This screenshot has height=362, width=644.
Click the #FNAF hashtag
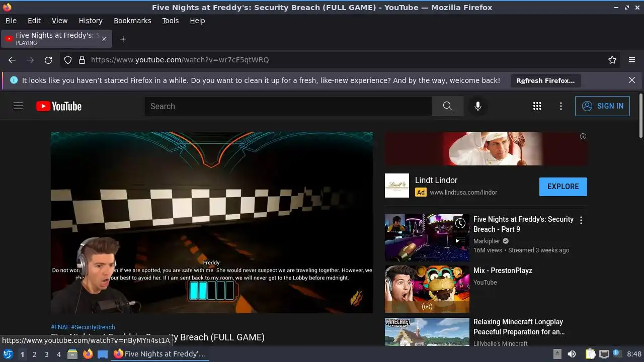click(60, 327)
